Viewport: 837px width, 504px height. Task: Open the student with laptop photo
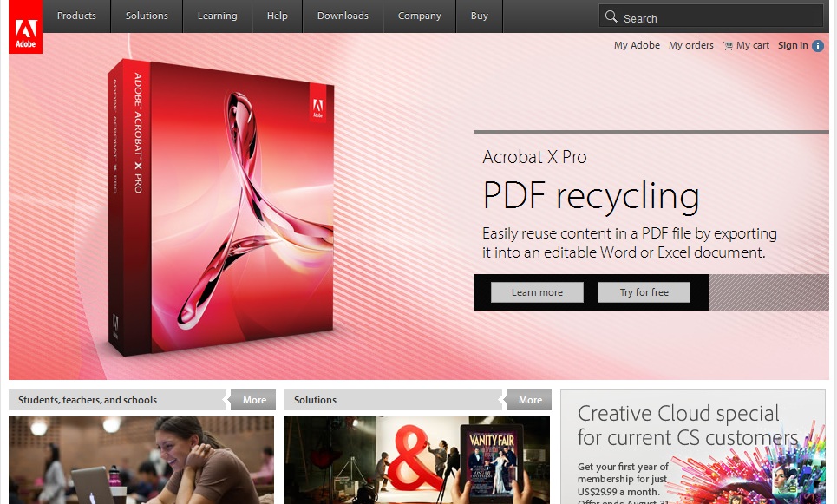coord(141,461)
